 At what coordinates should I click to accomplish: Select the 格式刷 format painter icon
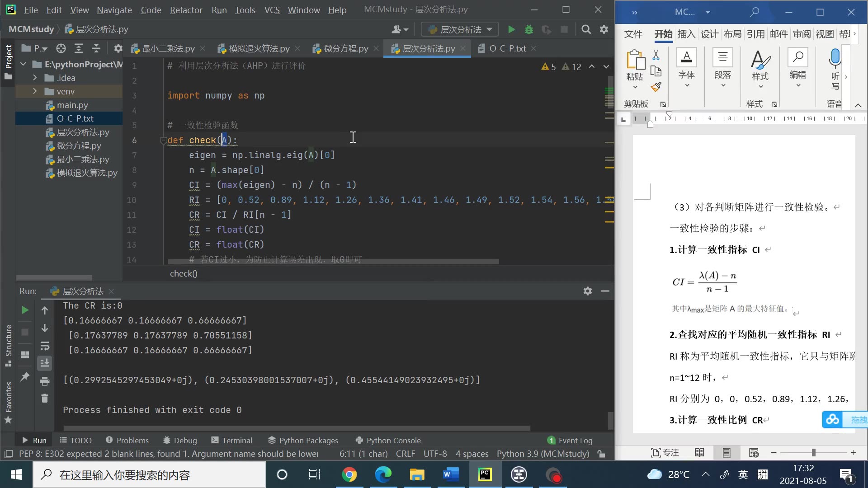[x=656, y=87]
